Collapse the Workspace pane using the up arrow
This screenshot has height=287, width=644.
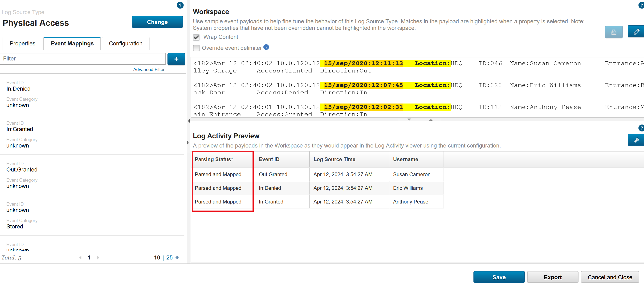coord(431,120)
